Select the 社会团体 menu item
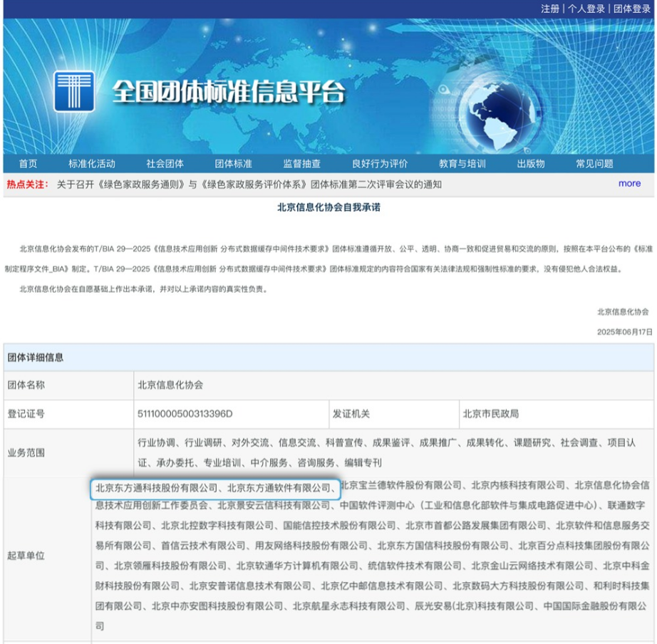 point(165,164)
